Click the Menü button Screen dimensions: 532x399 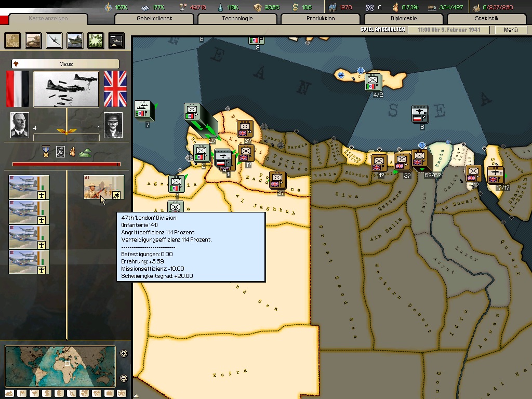point(511,30)
